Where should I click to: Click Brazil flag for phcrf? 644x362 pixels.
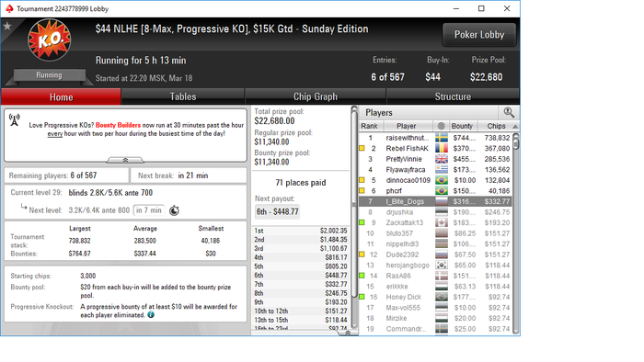coord(442,190)
